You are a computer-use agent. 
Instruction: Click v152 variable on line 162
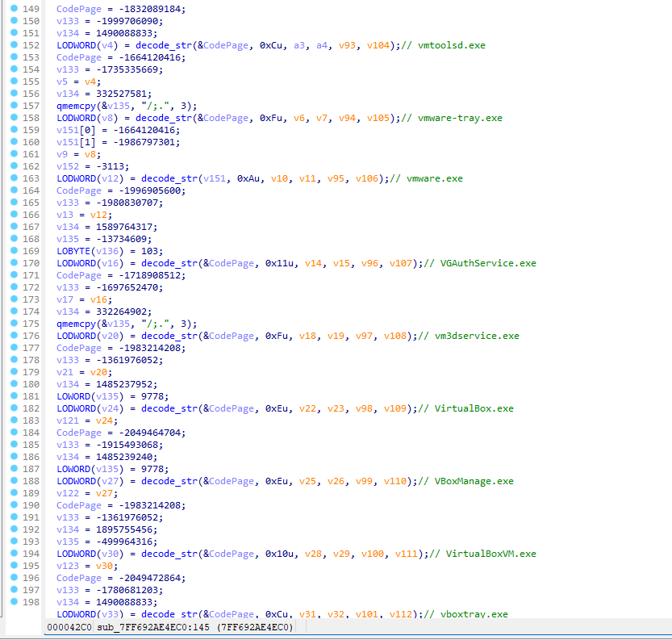tap(68, 166)
